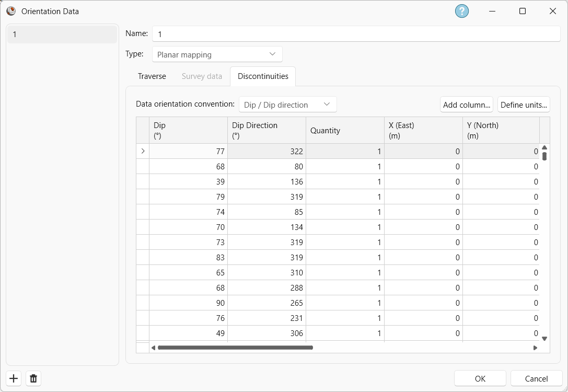Viewport: 568px width, 392px height.
Task: Click the Orientation Data application icon
Action: coord(11,11)
